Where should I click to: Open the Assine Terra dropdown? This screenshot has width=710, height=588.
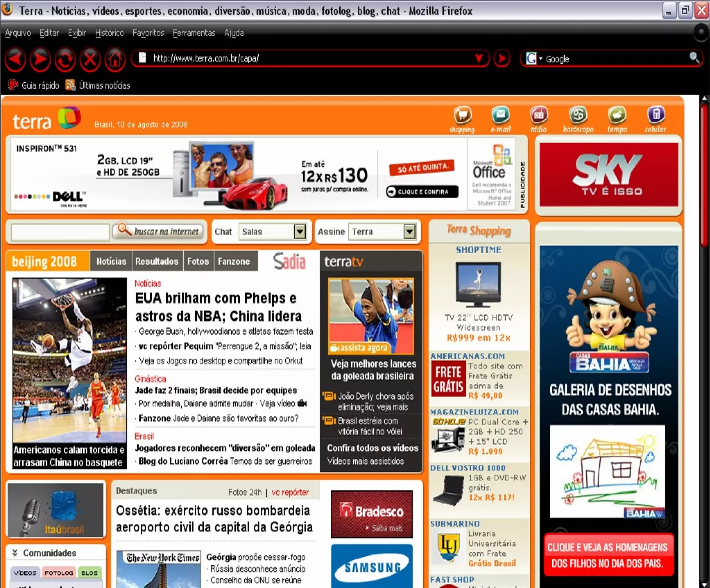[x=409, y=231]
